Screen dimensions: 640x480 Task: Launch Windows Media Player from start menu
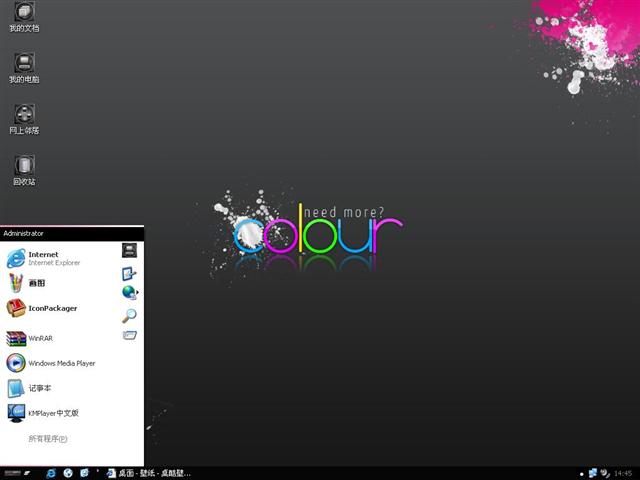51,363
